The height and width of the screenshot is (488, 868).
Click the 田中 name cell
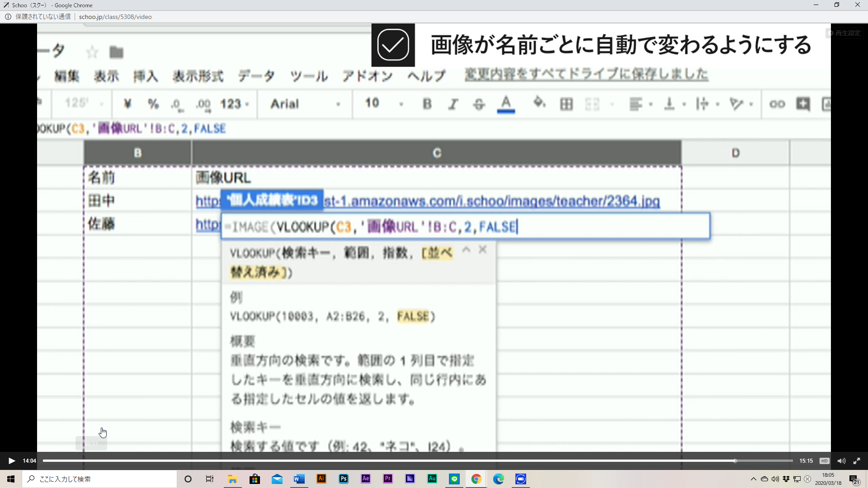point(137,201)
